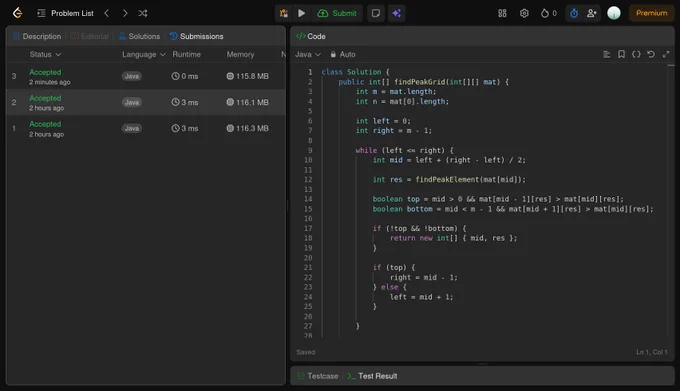Viewport: 680px width, 391px height.
Task: Go to the next problem
Action: pos(125,13)
